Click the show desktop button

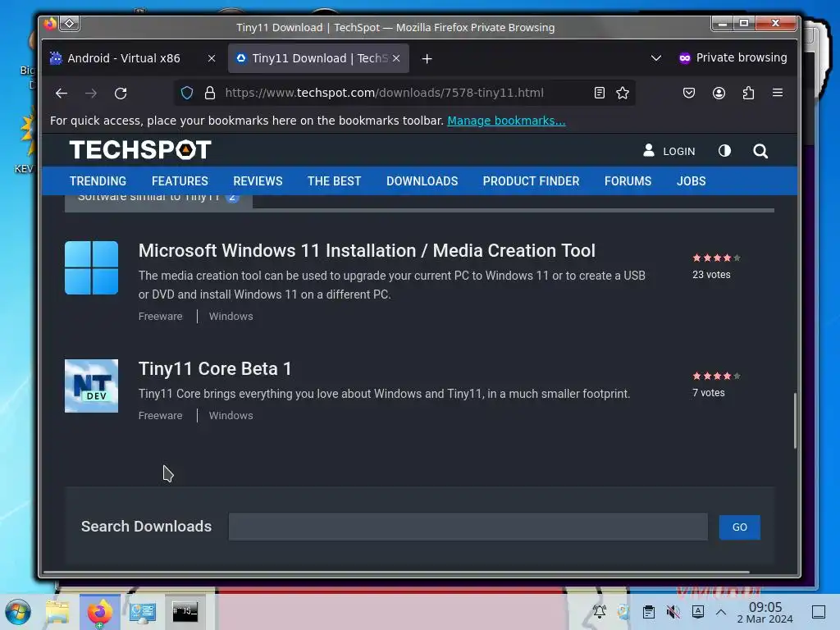click(819, 612)
